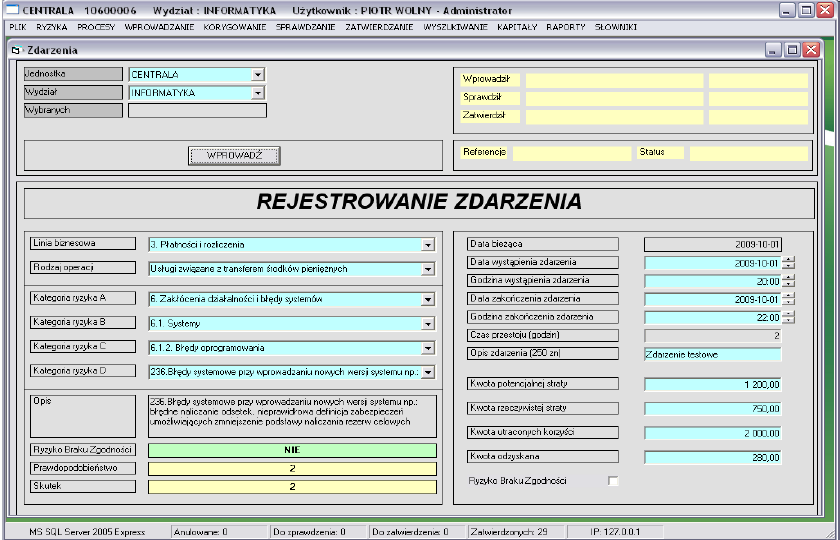This screenshot has height=540, width=840.
Task: Click the Opis description text box
Action: pyautogui.click(x=292, y=416)
